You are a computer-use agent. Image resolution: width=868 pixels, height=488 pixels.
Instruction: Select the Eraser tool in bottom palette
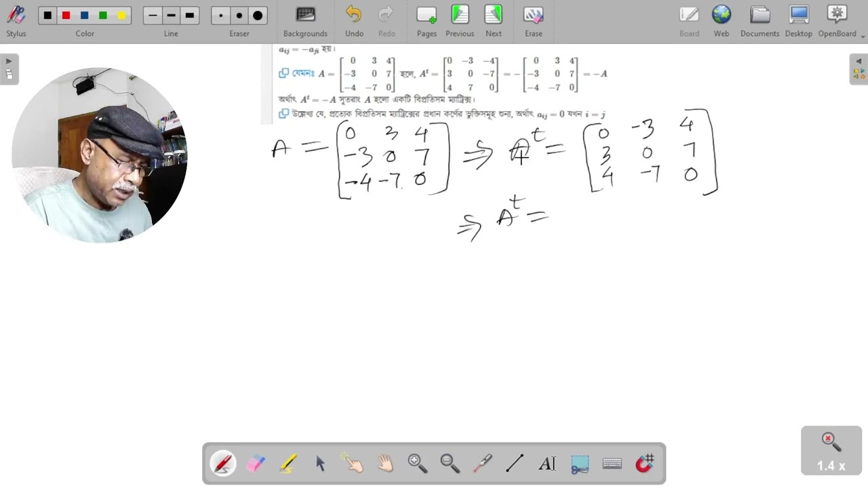pyautogui.click(x=256, y=464)
